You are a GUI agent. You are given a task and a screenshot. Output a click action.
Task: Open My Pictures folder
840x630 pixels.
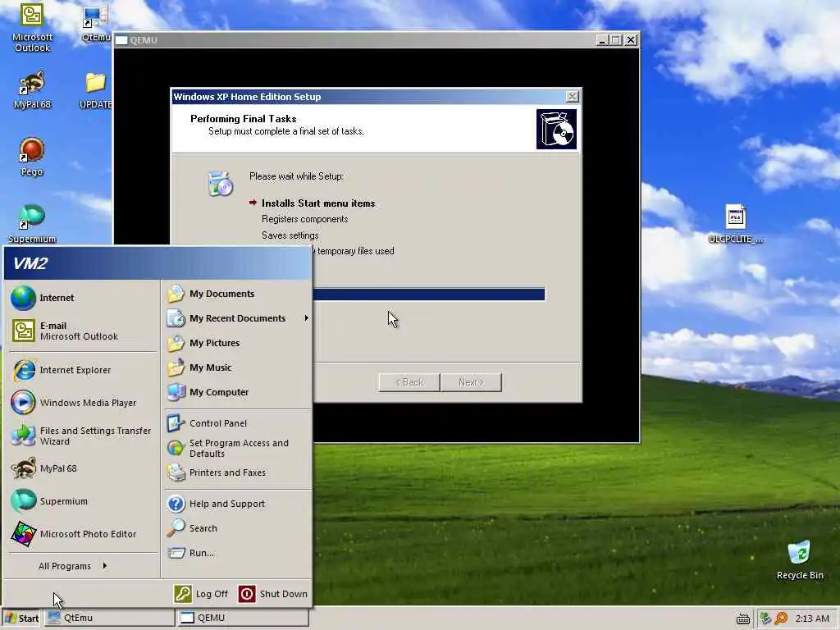tap(238, 343)
